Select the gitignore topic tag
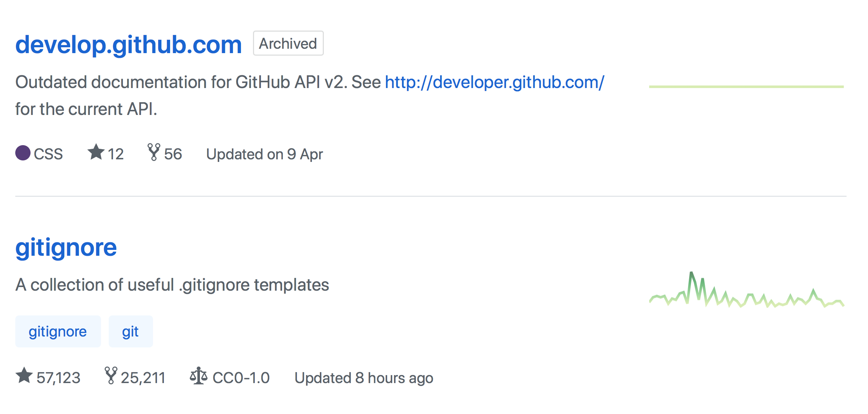 [58, 331]
